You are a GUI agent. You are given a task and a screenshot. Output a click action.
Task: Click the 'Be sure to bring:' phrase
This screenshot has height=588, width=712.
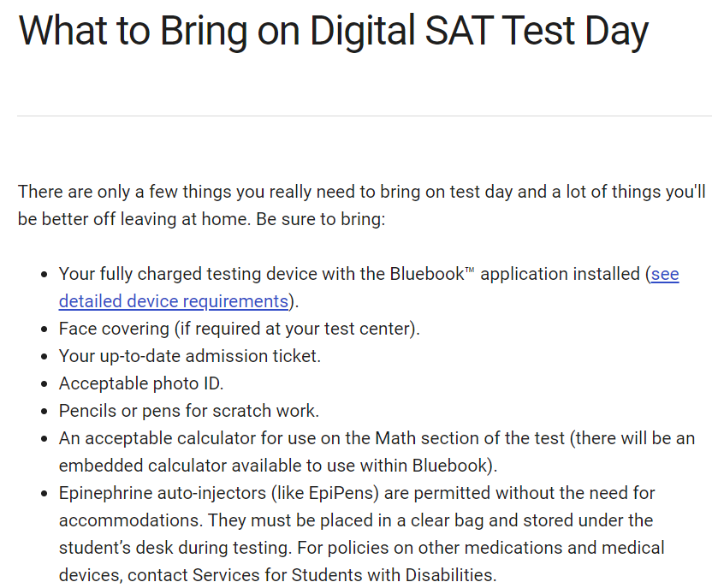click(321, 219)
